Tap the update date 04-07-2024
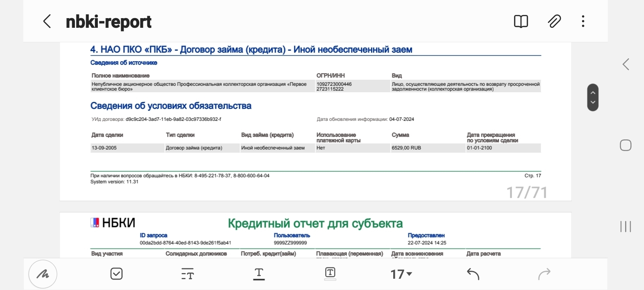 pos(402,119)
